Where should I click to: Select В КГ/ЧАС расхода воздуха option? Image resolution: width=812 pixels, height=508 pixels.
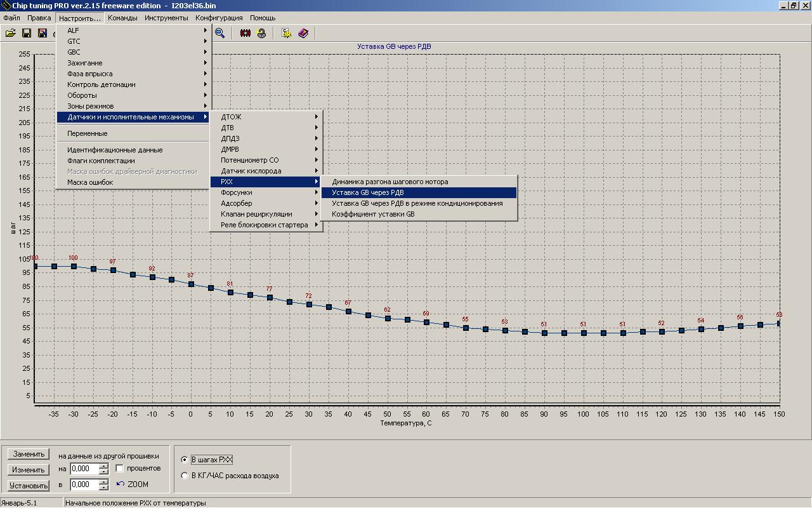[x=185, y=476]
